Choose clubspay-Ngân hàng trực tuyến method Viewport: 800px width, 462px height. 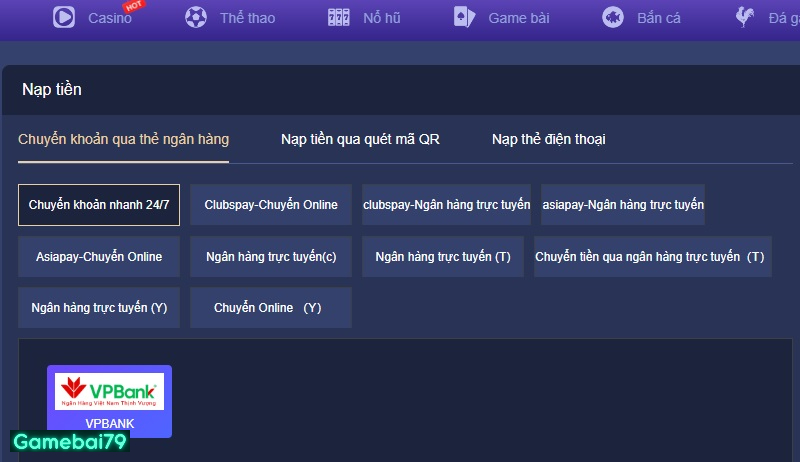[x=446, y=204]
